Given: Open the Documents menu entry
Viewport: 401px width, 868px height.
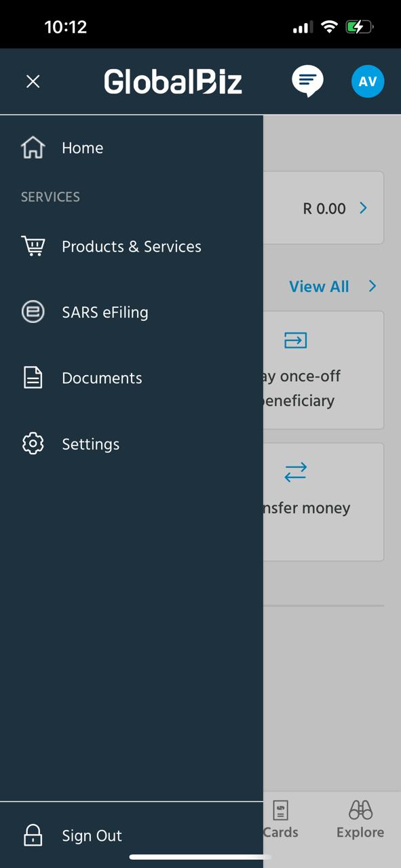Looking at the screenshot, I should tap(131, 378).
